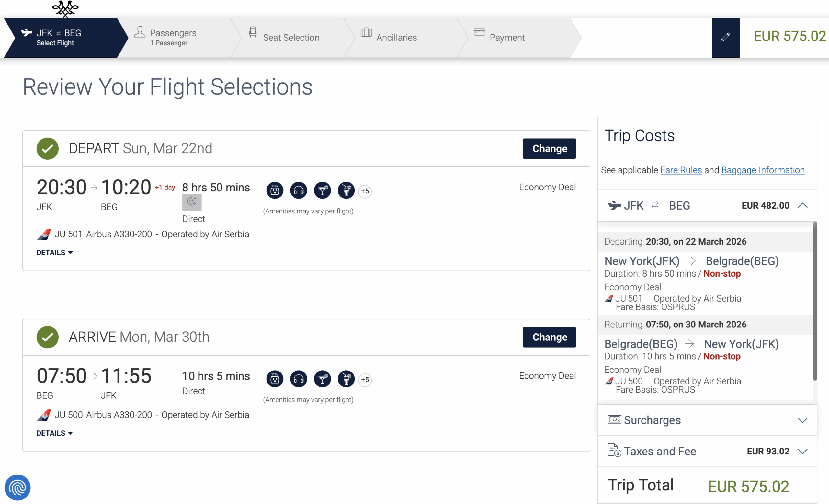The height and width of the screenshot is (504, 829).
Task: Click the green checkmark beside ARRIVE
Action: 47,337
